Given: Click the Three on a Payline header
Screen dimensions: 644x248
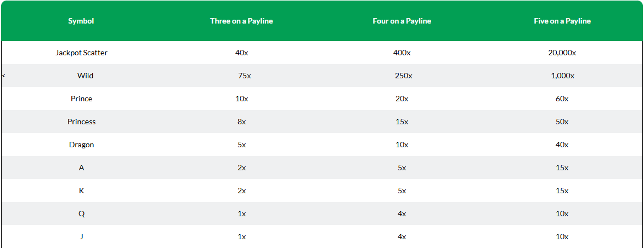Looking at the screenshot, I should (x=241, y=21).
